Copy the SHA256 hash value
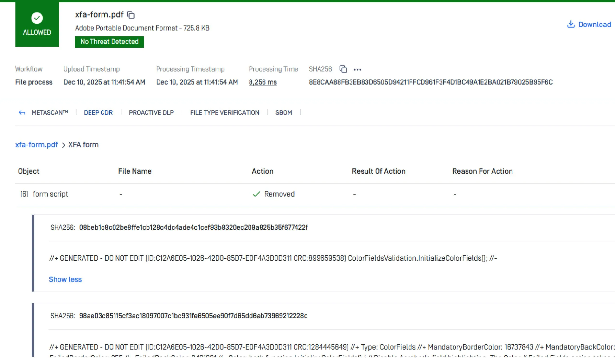This screenshot has width=615, height=364. point(343,69)
